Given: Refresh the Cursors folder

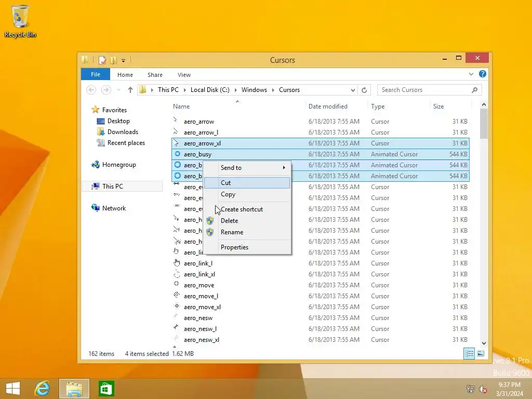Looking at the screenshot, I should [x=364, y=90].
